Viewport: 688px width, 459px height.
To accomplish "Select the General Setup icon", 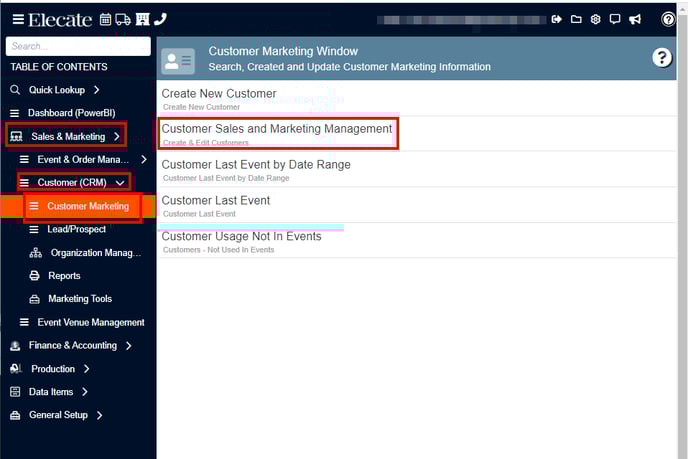I will [x=15, y=415].
